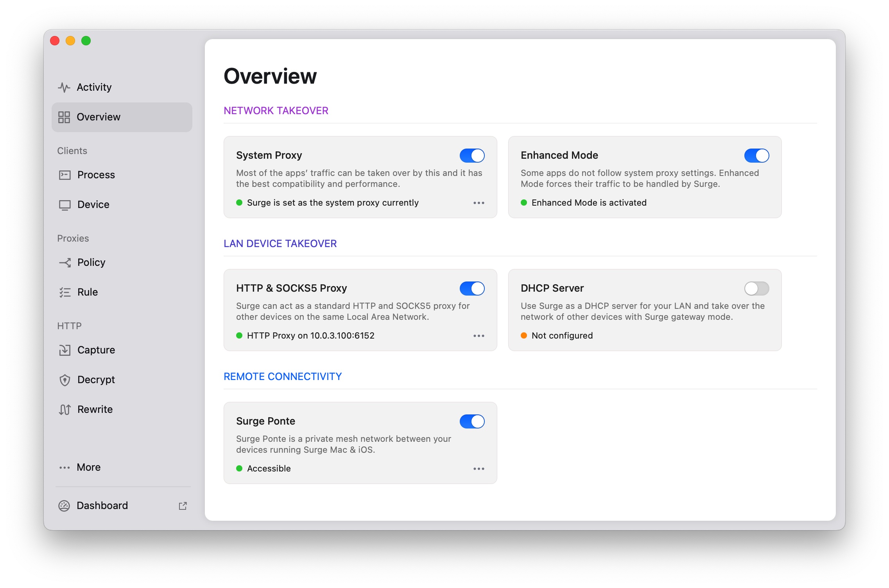Maximize the window with the green button
The image size is (889, 588).
click(86, 41)
